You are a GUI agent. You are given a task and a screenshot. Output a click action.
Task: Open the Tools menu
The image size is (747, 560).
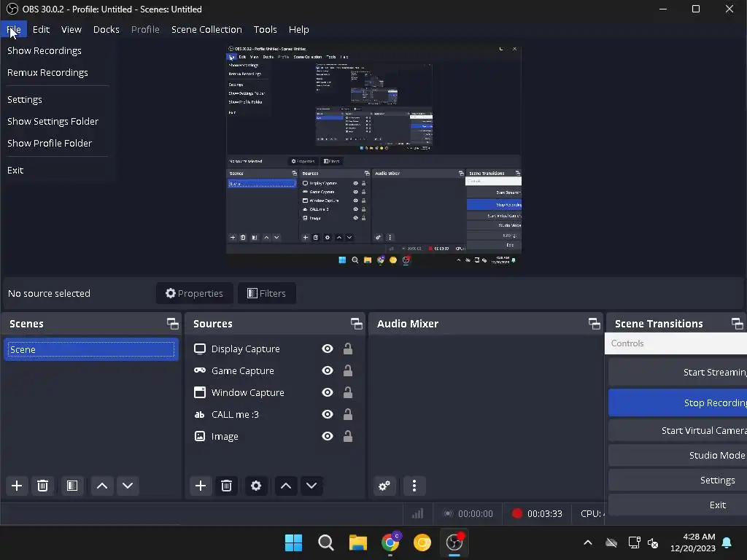point(265,29)
